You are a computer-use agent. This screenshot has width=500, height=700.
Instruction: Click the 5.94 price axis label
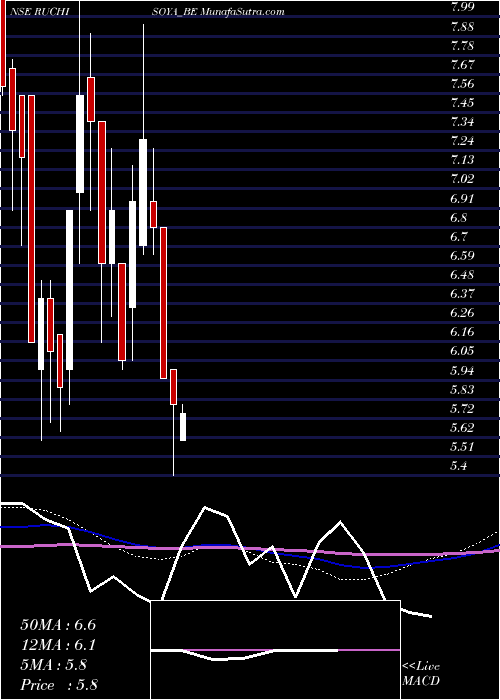(463, 370)
